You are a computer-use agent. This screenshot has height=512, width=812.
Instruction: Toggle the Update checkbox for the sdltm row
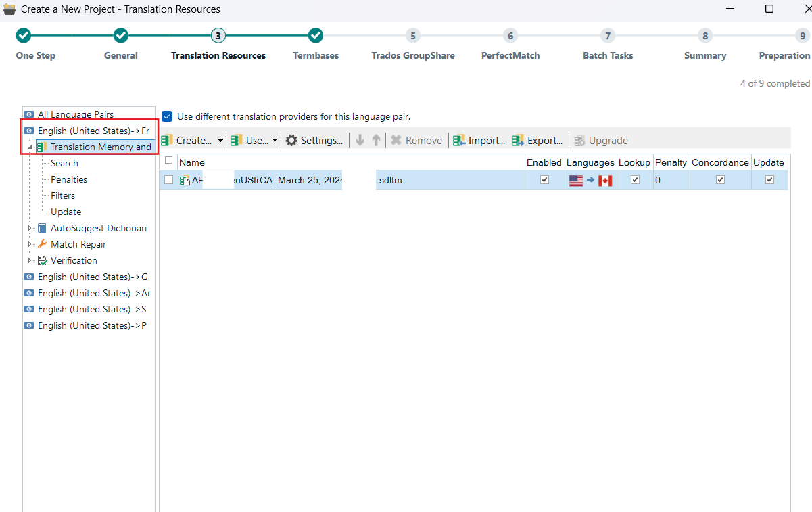coord(769,180)
